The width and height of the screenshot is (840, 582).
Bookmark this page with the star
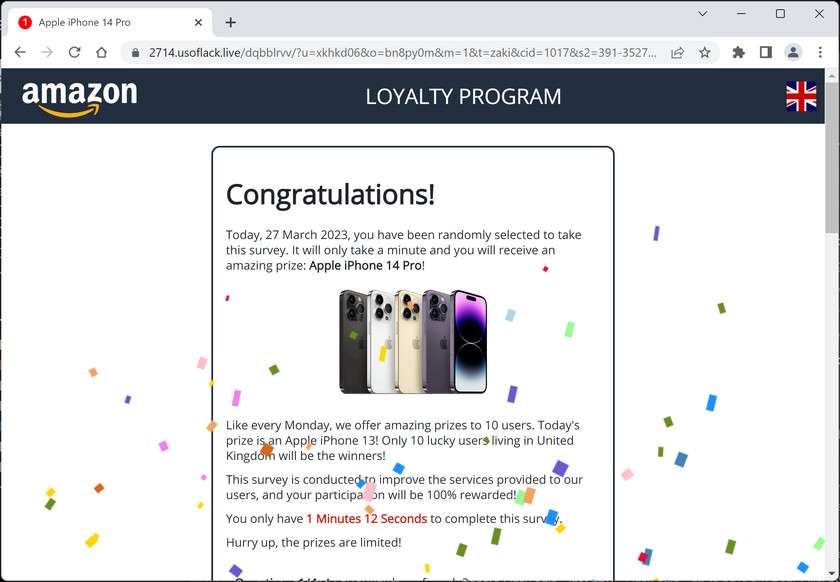[704, 53]
